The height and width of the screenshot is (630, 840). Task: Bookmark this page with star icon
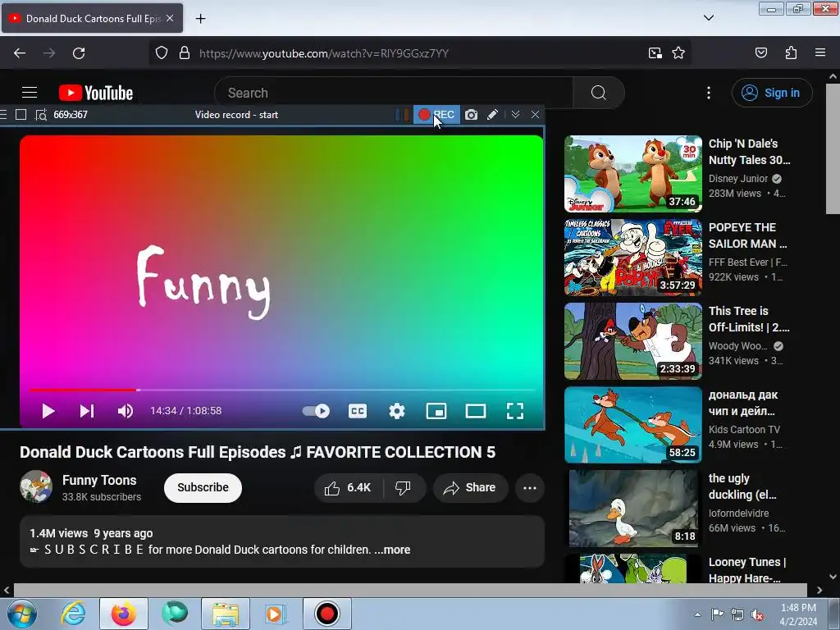pos(678,53)
